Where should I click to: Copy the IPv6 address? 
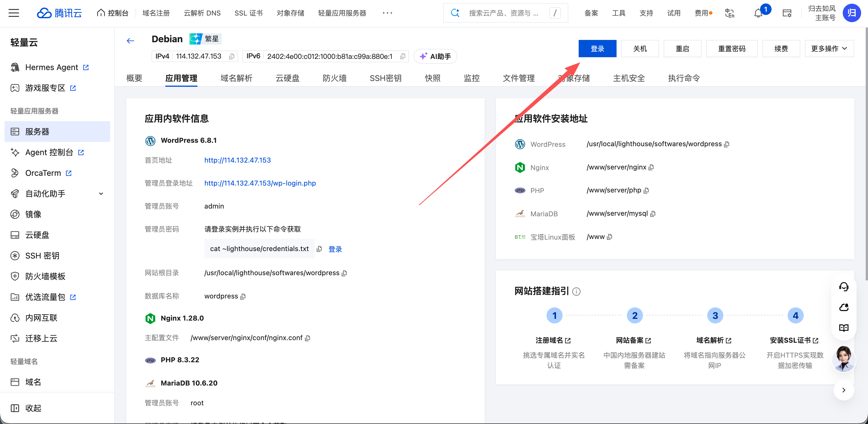[x=403, y=56]
